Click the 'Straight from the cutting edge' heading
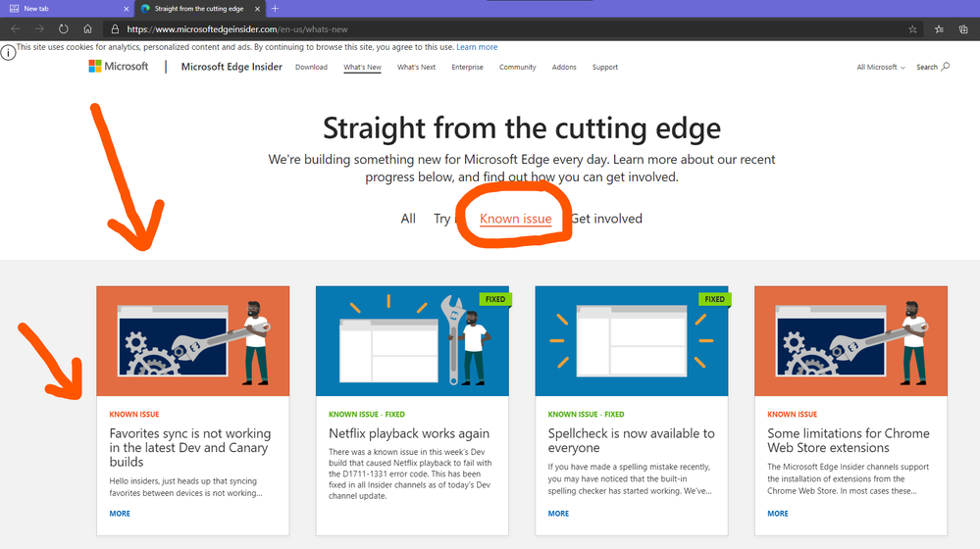 pyautogui.click(x=522, y=128)
